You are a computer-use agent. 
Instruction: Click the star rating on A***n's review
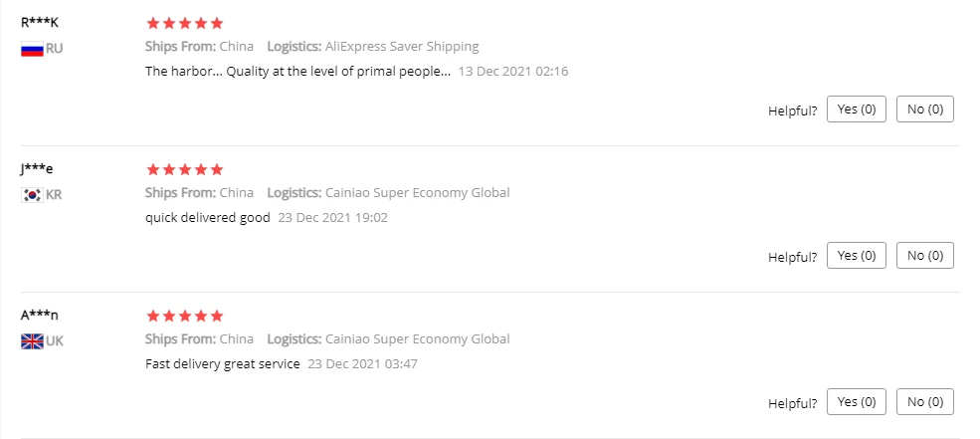(184, 316)
